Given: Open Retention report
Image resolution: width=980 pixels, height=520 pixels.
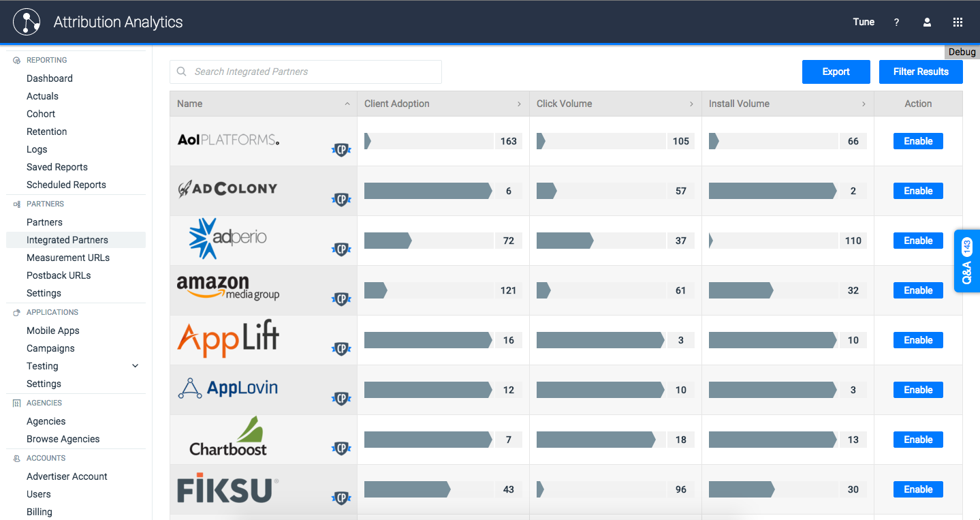Looking at the screenshot, I should pos(47,132).
